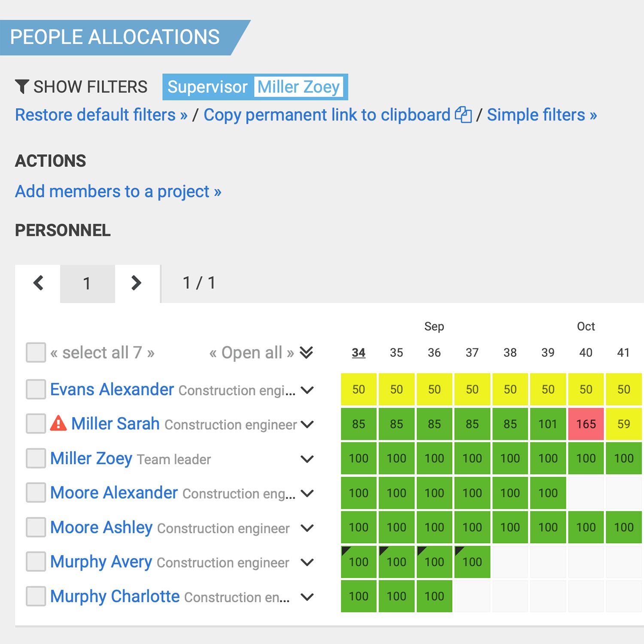
Task: Click the red warning icon beside Miller Sarah
Action: click(x=58, y=424)
